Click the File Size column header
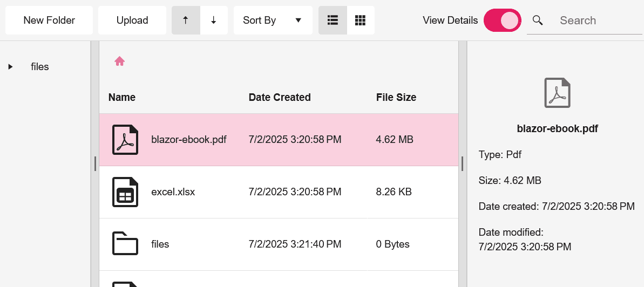644x287 pixels. click(x=396, y=97)
